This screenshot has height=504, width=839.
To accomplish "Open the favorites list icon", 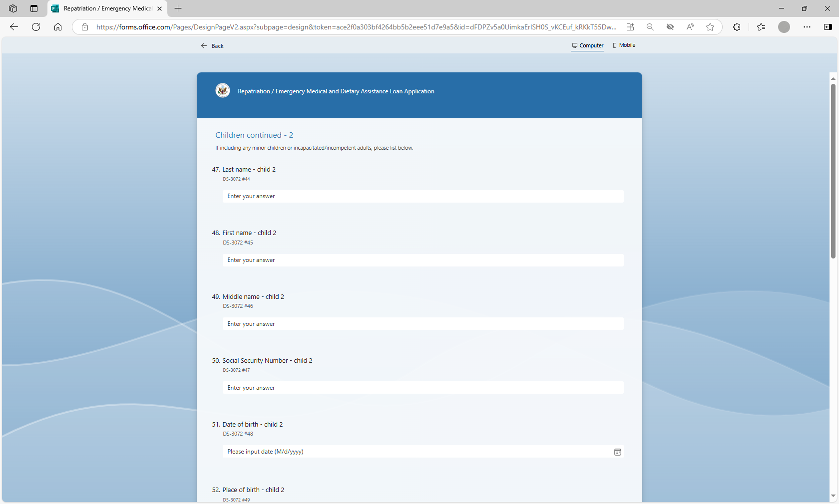I will (761, 27).
